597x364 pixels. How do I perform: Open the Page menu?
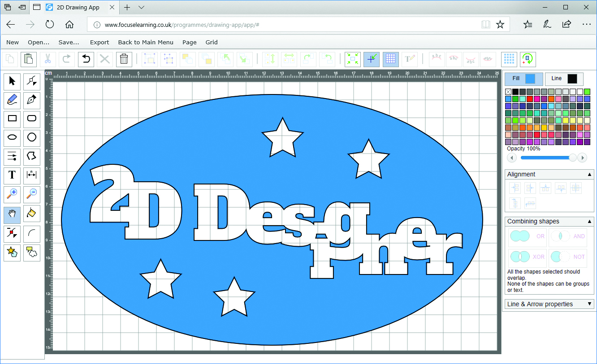tap(189, 42)
